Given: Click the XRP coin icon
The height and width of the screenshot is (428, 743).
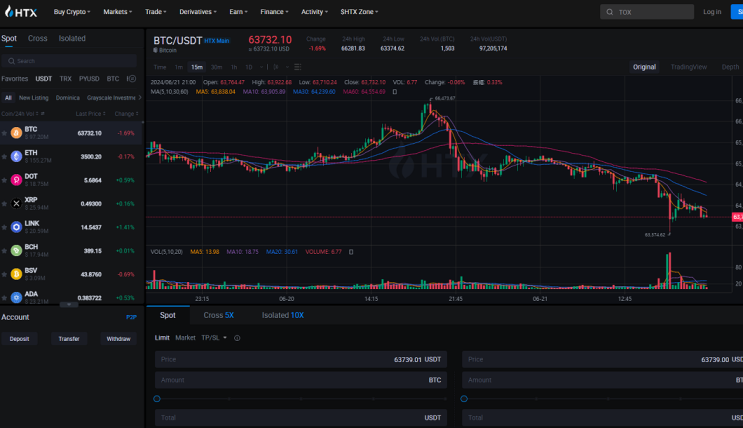Looking at the screenshot, I should pos(16,203).
